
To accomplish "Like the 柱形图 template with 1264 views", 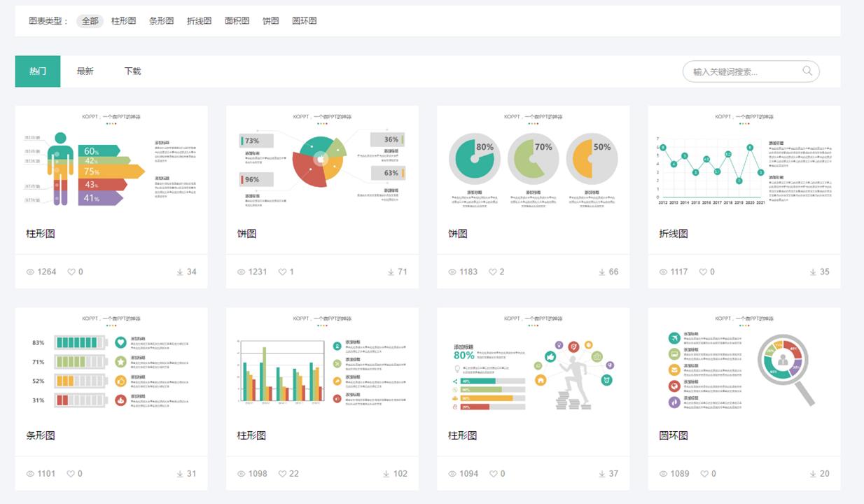I will (x=71, y=272).
